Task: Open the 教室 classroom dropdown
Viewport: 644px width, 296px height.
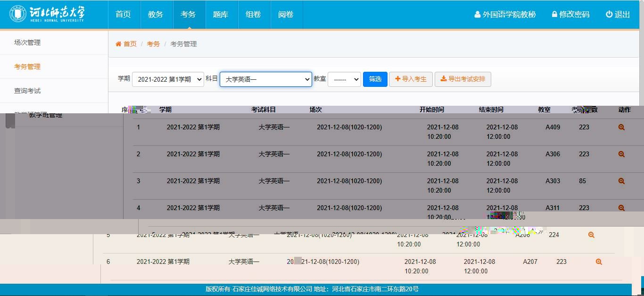Action: tap(344, 79)
